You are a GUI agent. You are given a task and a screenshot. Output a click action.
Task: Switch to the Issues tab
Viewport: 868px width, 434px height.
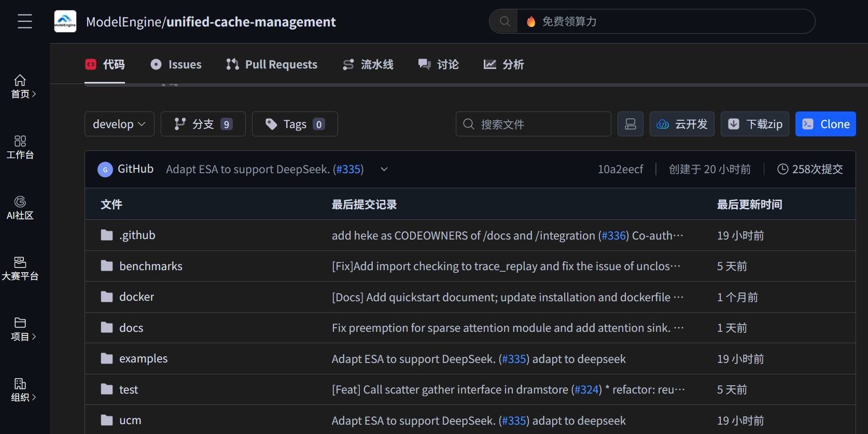tap(176, 64)
